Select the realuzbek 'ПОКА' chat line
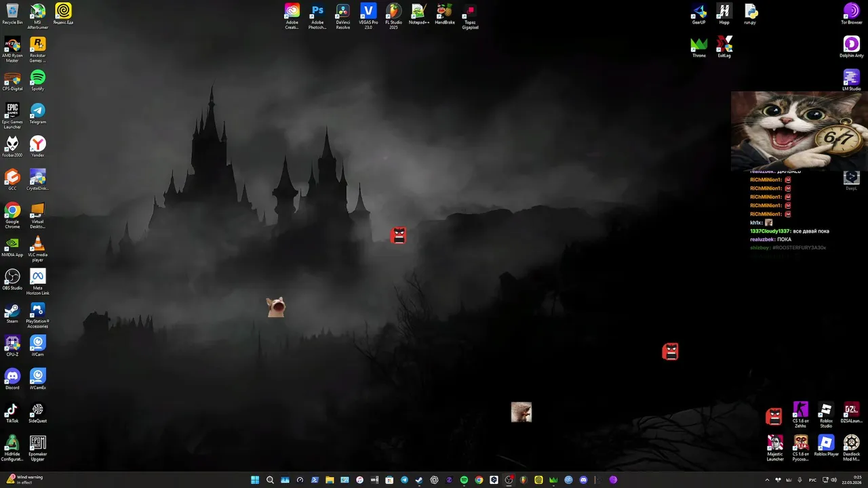Screen dimensions: 868x488 click(770, 239)
